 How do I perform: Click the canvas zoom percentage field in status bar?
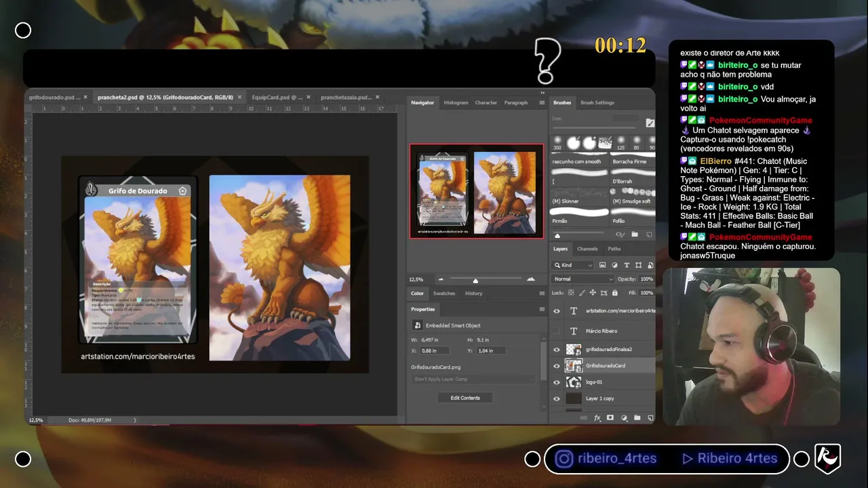[x=35, y=420]
